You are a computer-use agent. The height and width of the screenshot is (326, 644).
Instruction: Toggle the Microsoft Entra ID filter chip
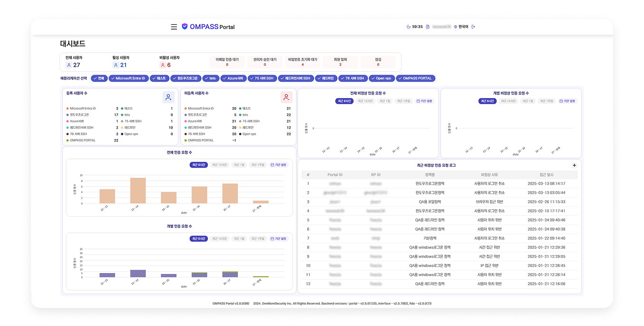[x=128, y=79]
